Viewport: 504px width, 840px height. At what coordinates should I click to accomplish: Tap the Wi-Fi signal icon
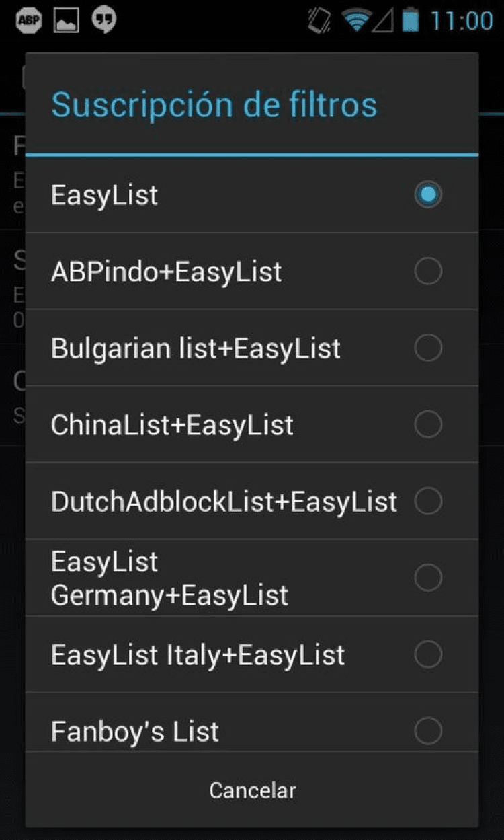coord(356,21)
